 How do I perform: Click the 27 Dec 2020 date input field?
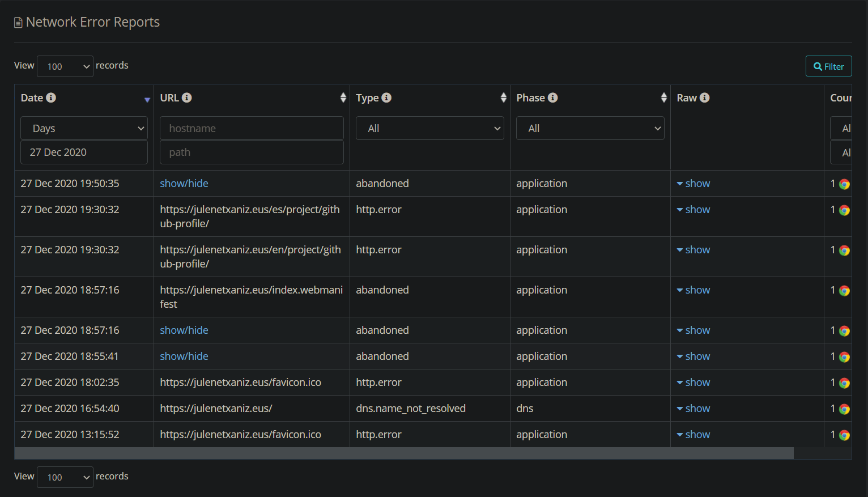(84, 152)
